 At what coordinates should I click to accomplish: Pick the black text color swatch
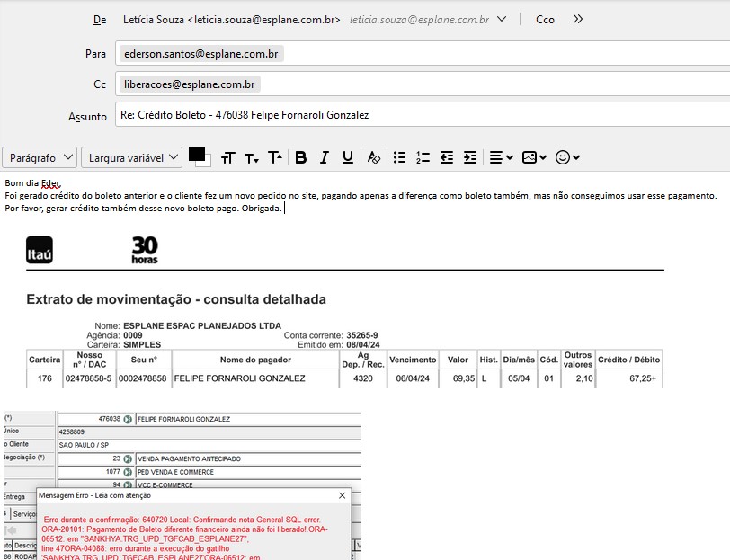(x=197, y=155)
